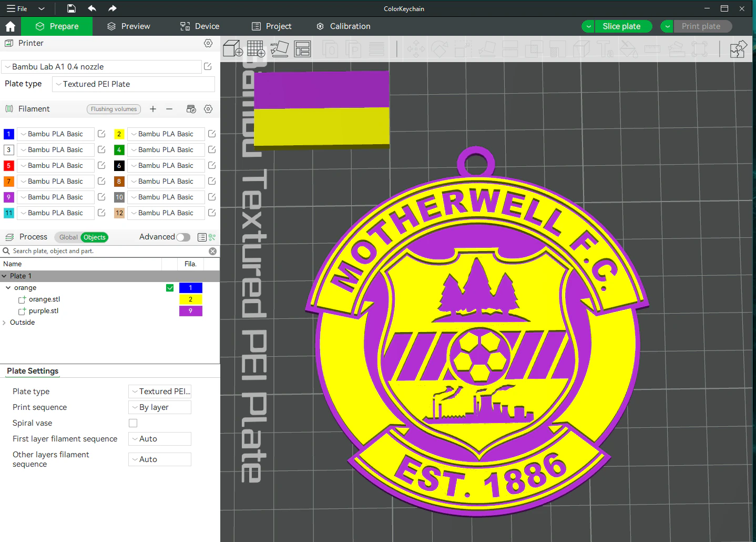Open Printer settings gear icon
Image resolution: width=756 pixels, height=542 pixels.
[208, 43]
